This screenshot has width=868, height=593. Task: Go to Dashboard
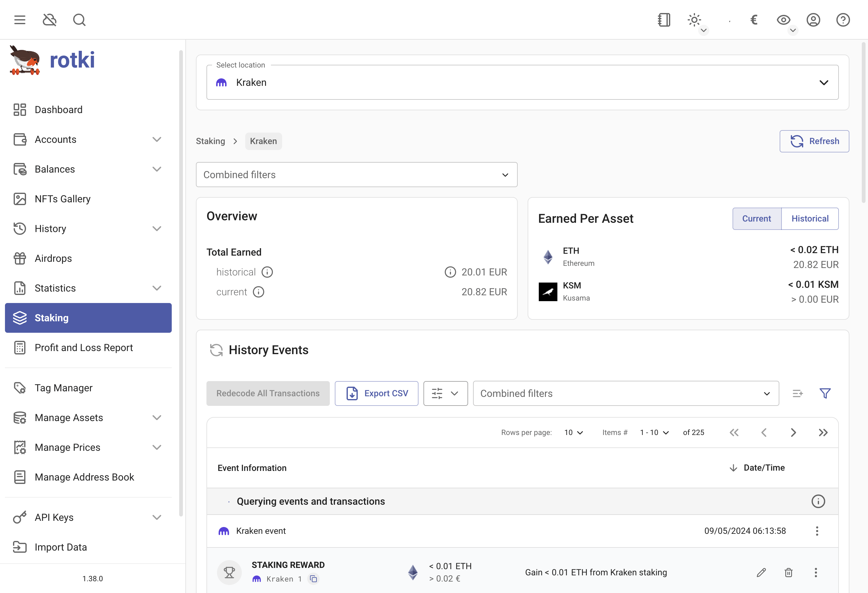pos(88,110)
